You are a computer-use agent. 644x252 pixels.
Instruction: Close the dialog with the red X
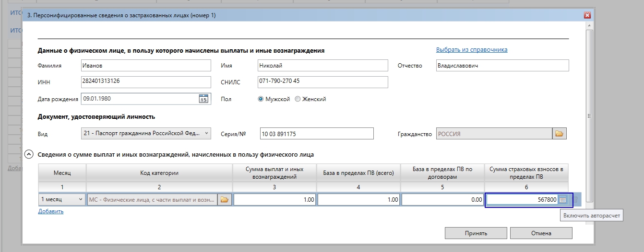pyautogui.click(x=587, y=15)
